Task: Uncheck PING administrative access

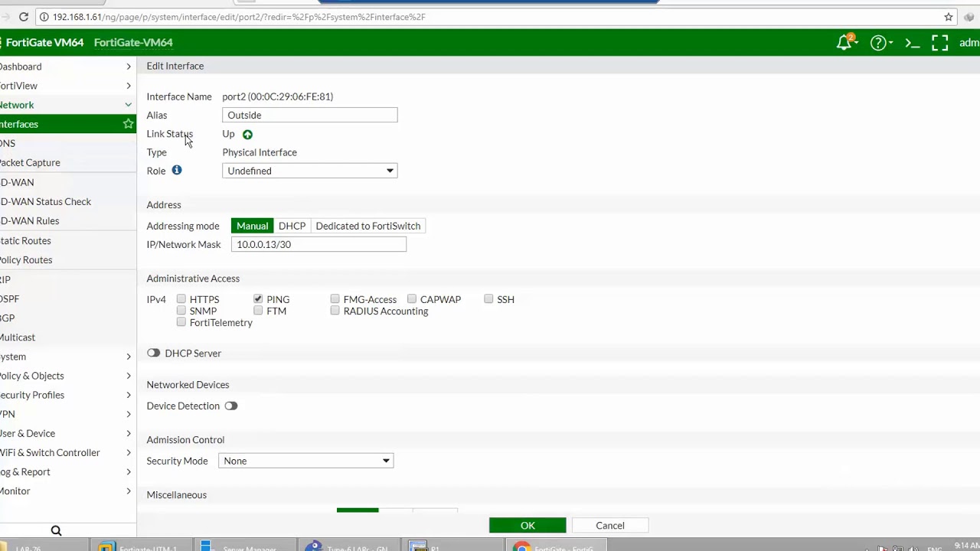Action: pos(258,299)
